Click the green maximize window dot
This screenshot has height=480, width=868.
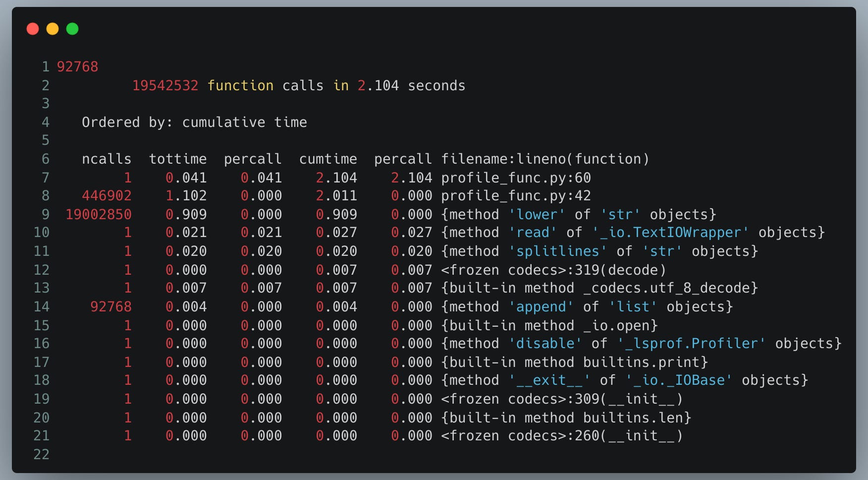pyautogui.click(x=72, y=29)
